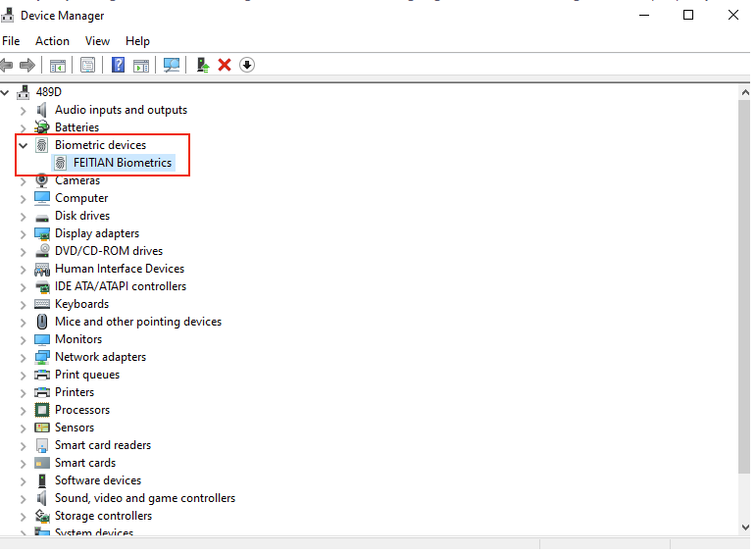Click the Network adapters icon
The image size is (756, 554).
click(x=42, y=357)
